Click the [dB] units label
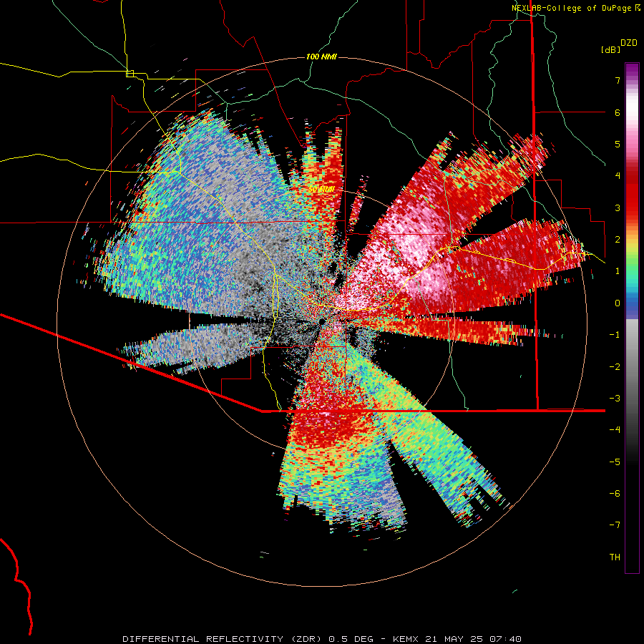Image resolution: width=644 pixels, height=644 pixels. pos(610,49)
